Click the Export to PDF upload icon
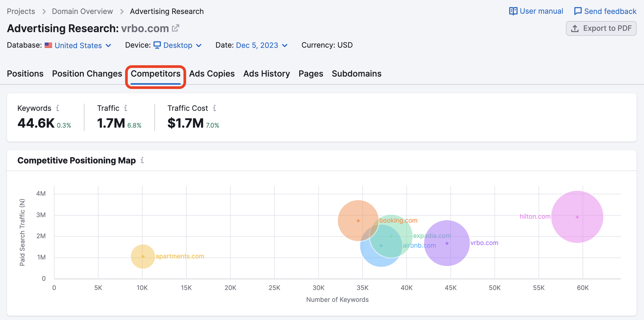Image resolution: width=644 pixels, height=320 pixels. click(575, 28)
